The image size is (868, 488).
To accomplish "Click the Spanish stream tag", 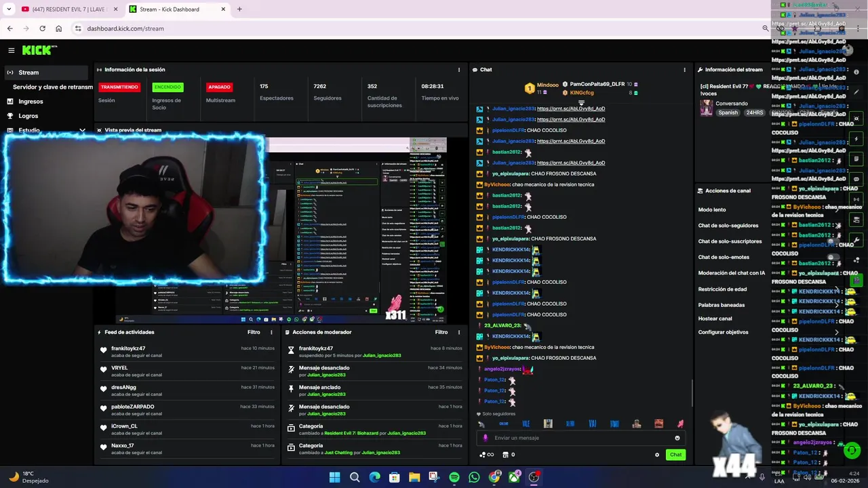I will pos(728,113).
